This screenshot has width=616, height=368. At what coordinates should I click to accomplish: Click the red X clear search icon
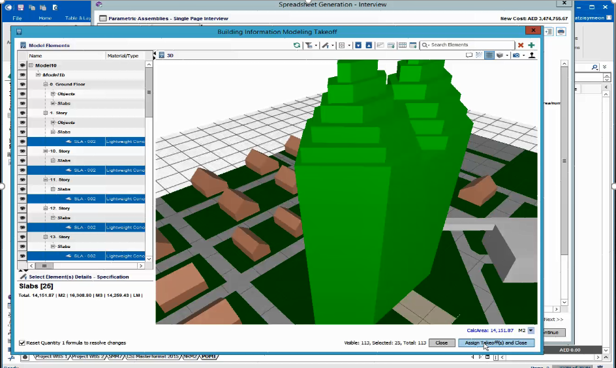pyautogui.click(x=521, y=45)
